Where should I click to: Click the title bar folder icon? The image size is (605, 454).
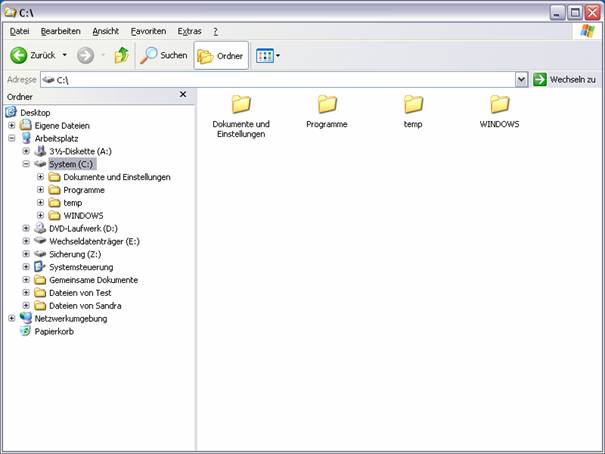tap(10, 13)
